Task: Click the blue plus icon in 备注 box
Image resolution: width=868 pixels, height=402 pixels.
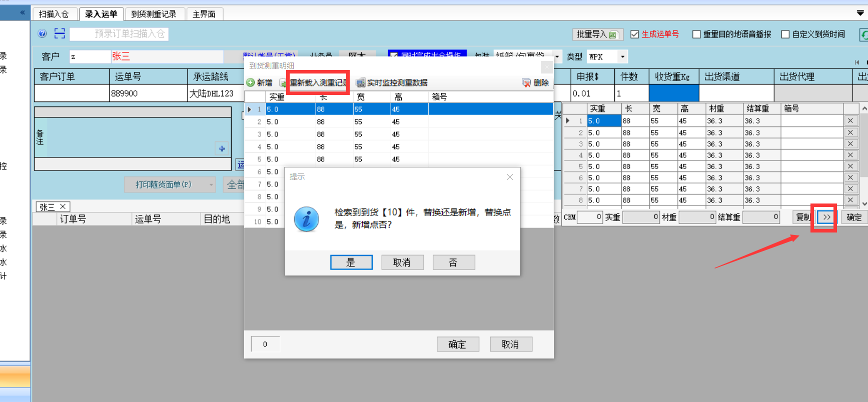Action: [222, 148]
